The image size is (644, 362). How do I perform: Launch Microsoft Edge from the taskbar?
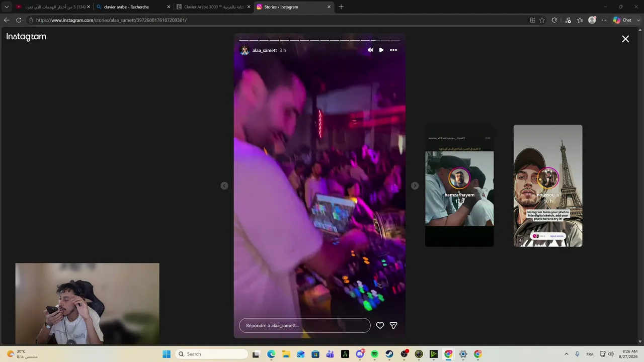coord(271,354)
